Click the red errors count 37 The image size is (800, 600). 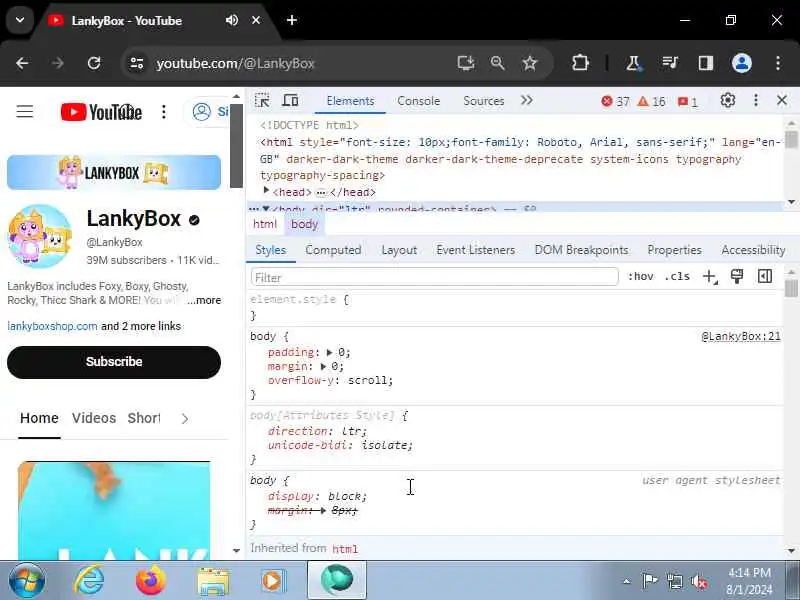[615, 102]
